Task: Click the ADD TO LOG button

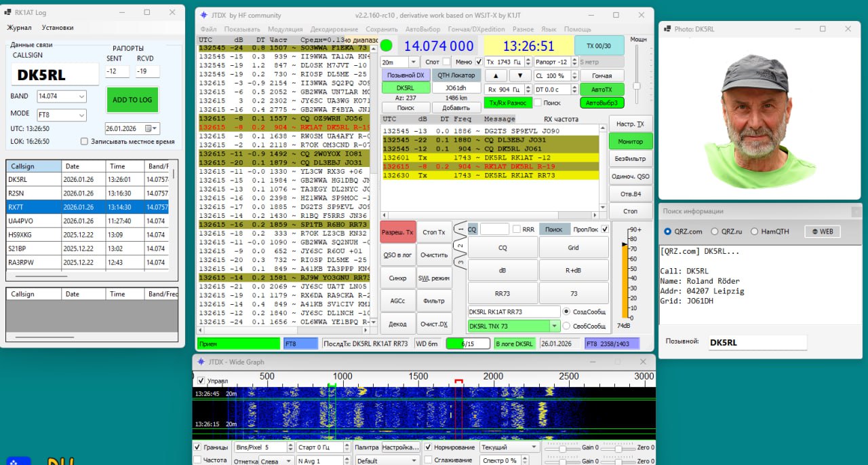Action: 132,100
